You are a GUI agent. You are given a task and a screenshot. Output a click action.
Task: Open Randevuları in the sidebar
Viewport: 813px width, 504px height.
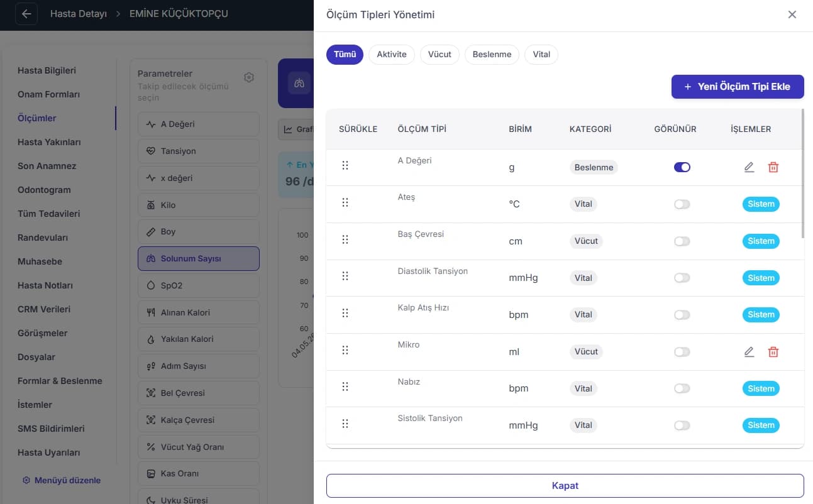click(x=43, y=238)
